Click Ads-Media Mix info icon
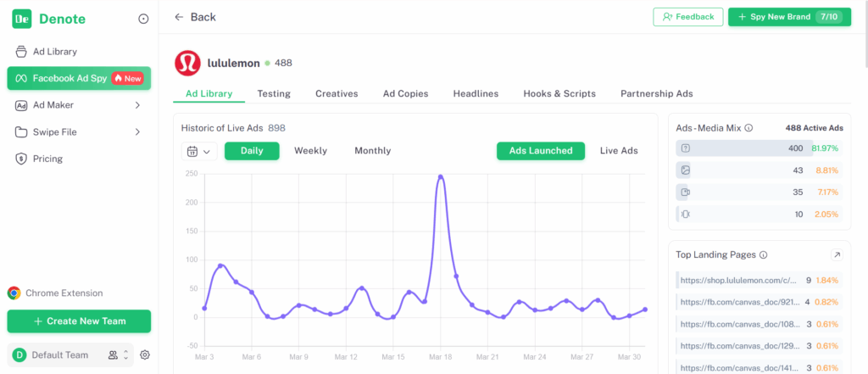The image size is (868, 374). (748, 128)
